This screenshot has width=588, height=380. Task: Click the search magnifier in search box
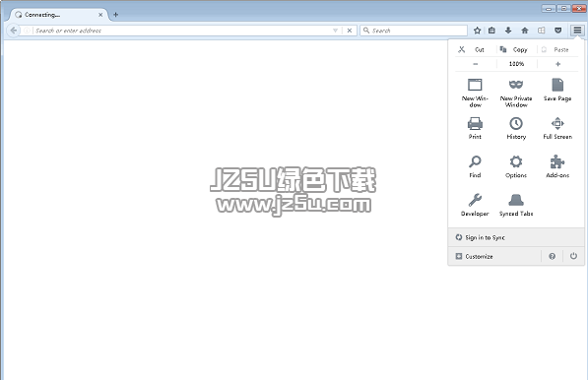[x=366, y=31]
